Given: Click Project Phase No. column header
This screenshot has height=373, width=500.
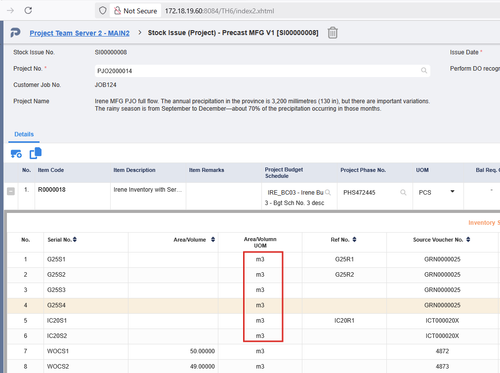Looking at the screenshot, I should click(363, 170).
